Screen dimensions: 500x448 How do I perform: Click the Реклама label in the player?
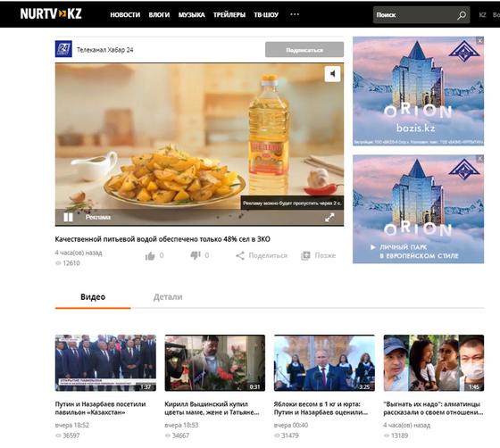pos(98,218)
